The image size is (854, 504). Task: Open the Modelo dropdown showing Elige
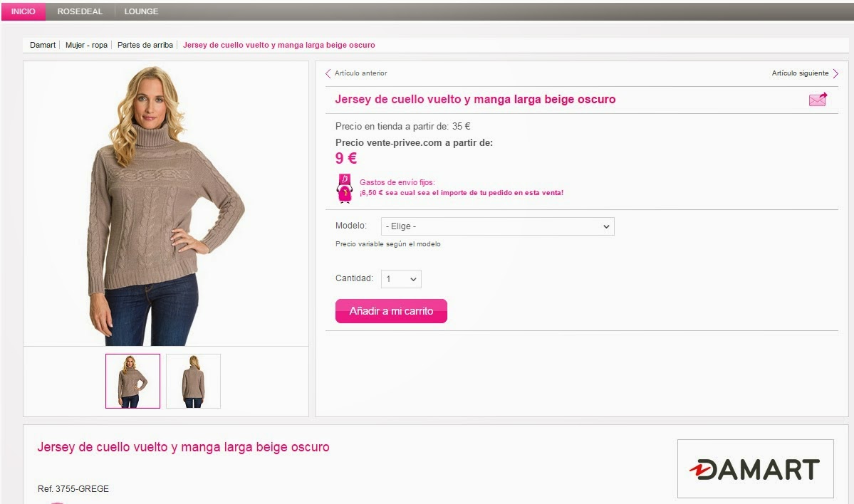(x=497, y=226)
